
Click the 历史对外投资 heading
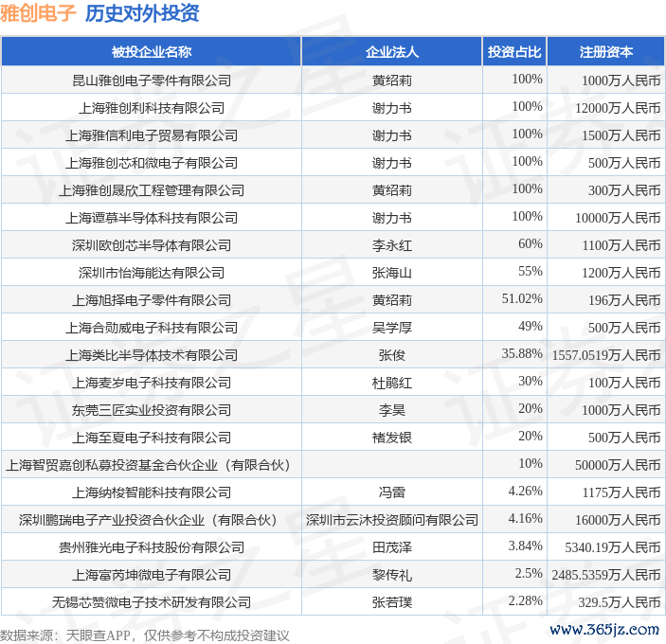click(x=142, y=13)
